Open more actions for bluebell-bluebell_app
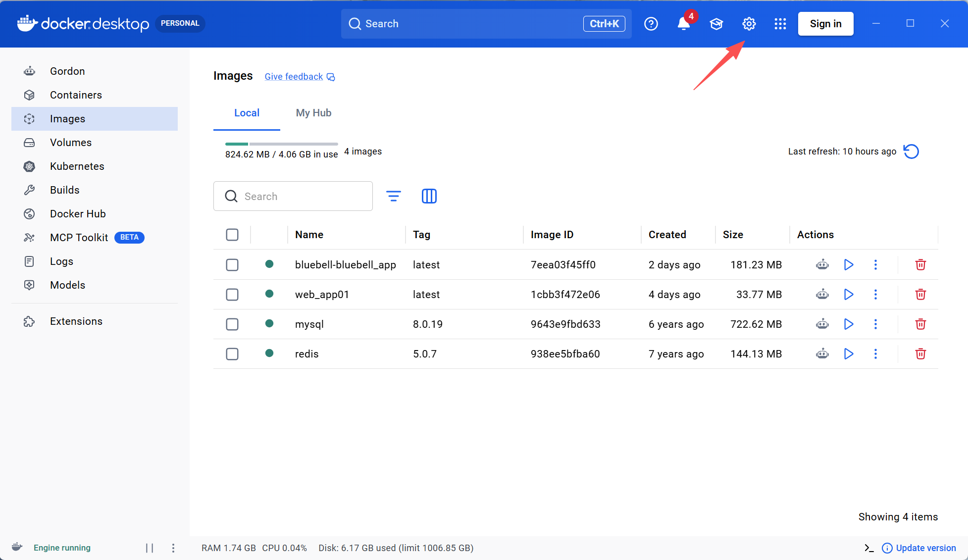Screen dimensions: 968x560 pos(875,264)
